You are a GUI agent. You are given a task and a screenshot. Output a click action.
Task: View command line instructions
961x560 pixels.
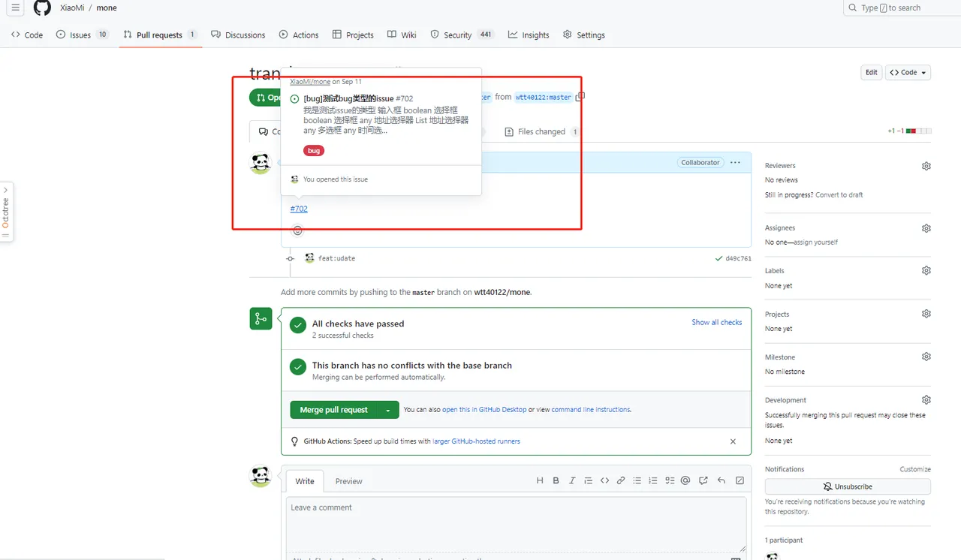591,410
